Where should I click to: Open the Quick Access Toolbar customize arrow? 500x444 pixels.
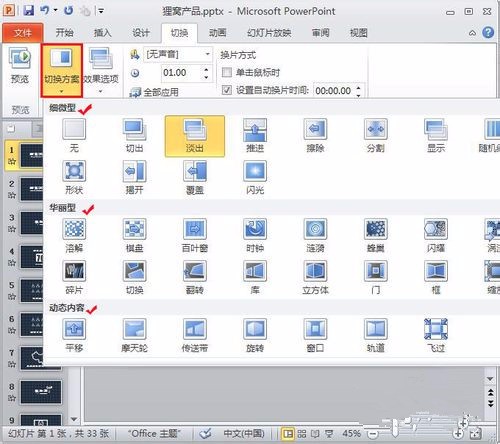(x=101, y=11)
